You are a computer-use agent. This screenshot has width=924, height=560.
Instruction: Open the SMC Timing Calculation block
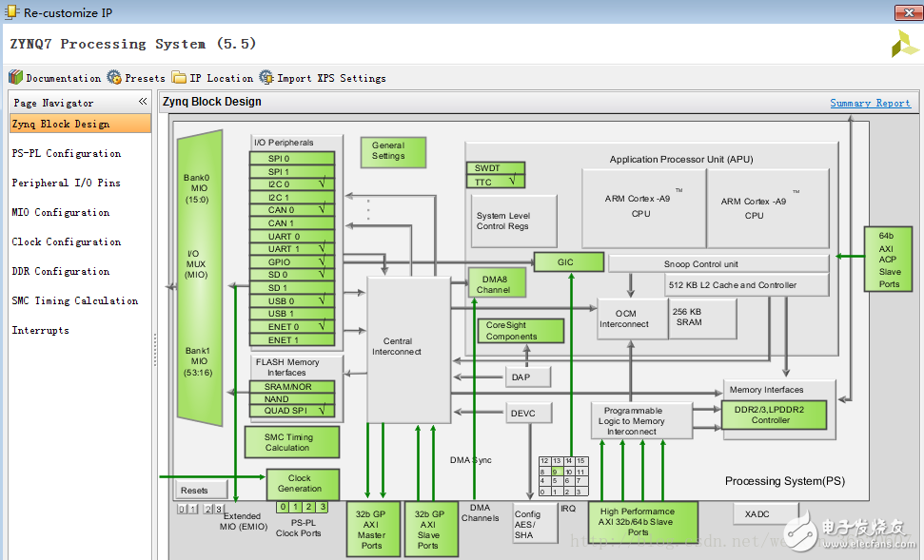coord(291,441)
